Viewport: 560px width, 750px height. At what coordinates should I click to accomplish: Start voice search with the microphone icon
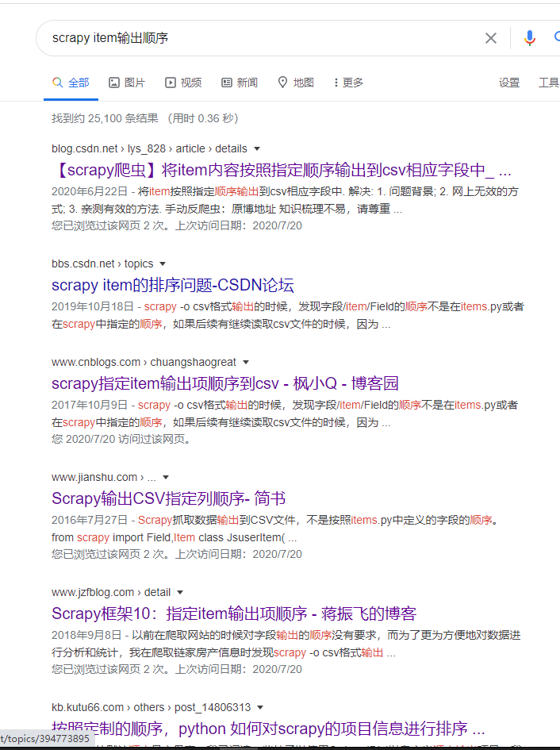click(x=529, y=38)
